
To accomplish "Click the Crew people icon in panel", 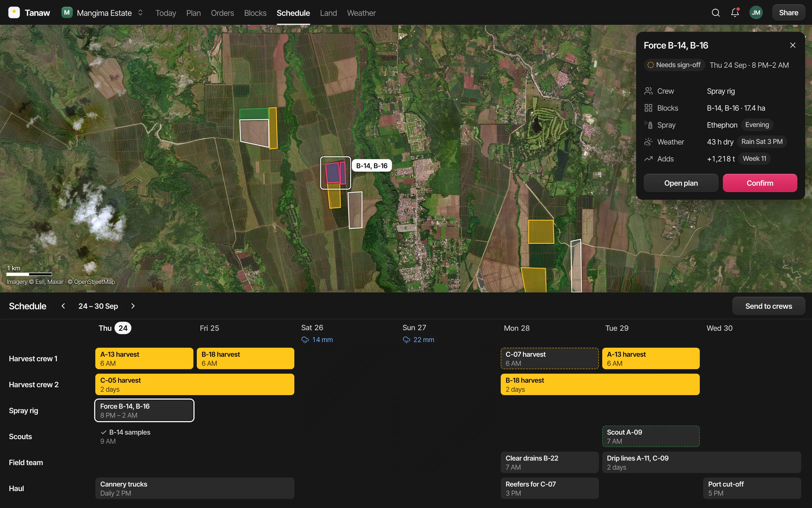I will tap(648, 91).
